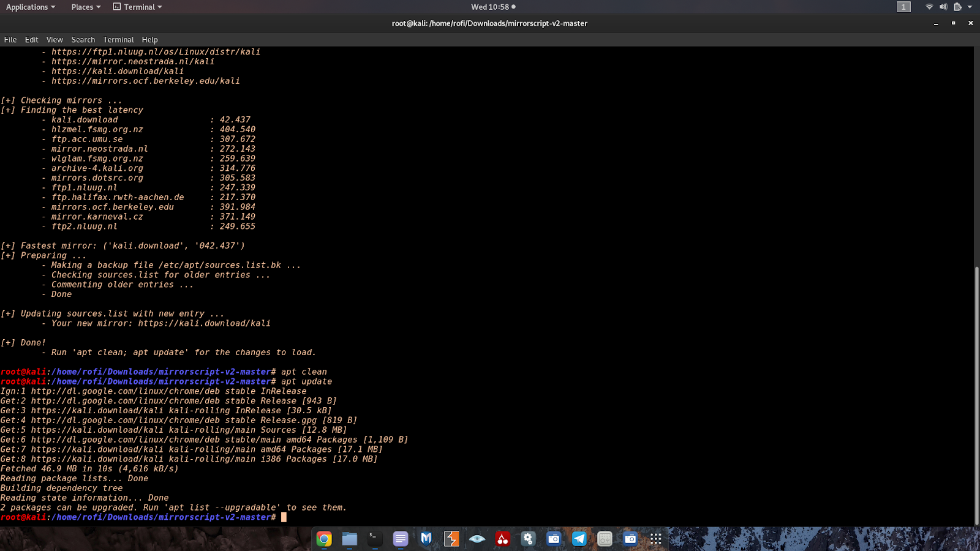Viewport: 980px width, 551px height.
Task: Open the Applications dropdown menu
Action: 31,7
